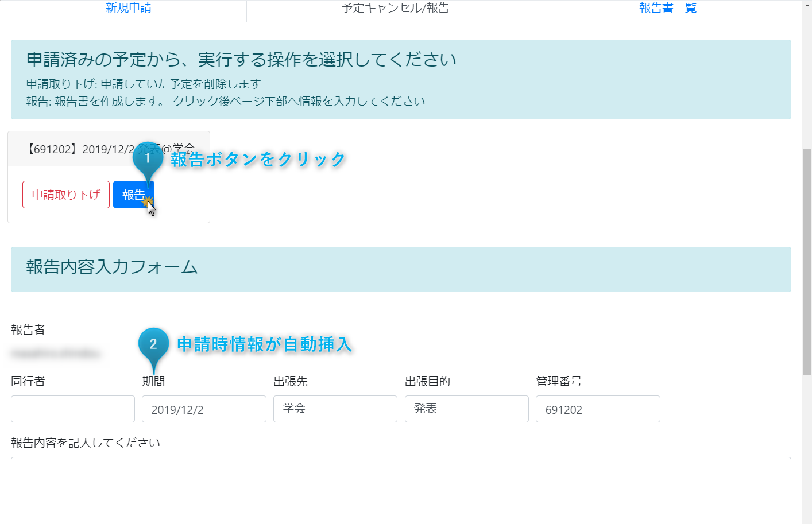Image resolution: width=812 pixels, height=524 pixels.
Task: Switch to the 新規申請 tab
Action: pyautogui.click(x=129, y=8)
